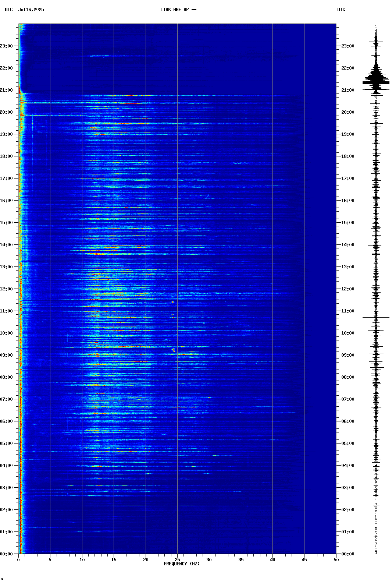392x583 pixels.
Task: Click the 5 tick label on frequency axis
Action: [x=50, y=560]
